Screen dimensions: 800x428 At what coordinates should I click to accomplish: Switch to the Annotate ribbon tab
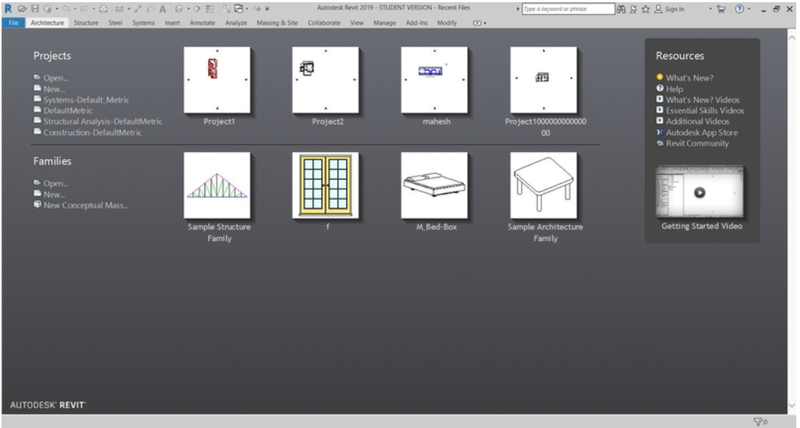pos(202,23)
